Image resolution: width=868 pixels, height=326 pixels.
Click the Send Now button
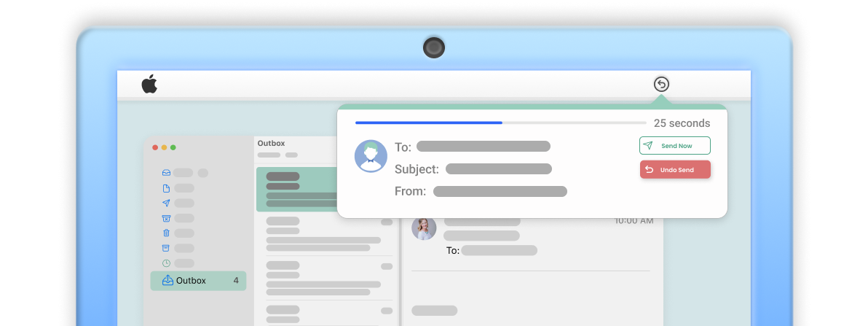click(675, 146)
